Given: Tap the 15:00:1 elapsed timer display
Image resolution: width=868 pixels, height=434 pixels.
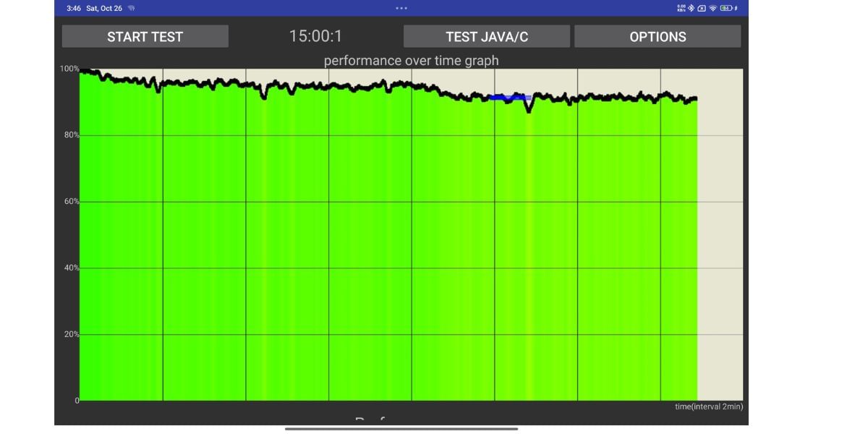Looking at the screenshot, I should pos(316,36).
